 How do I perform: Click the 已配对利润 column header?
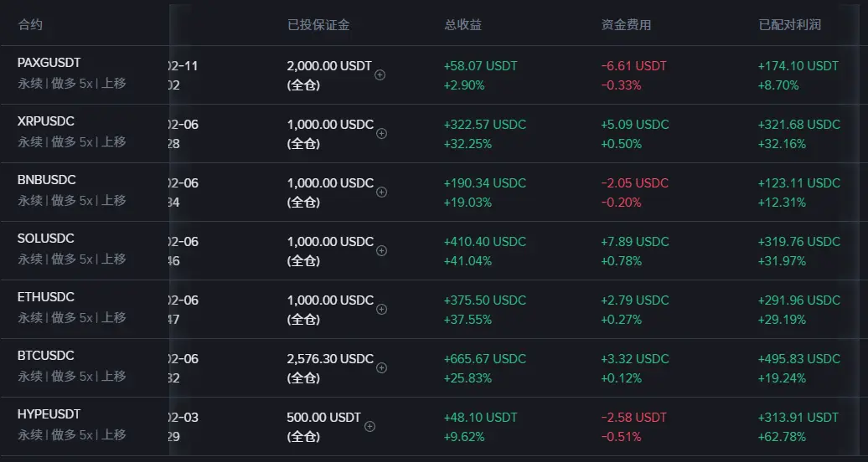[789, 25]
